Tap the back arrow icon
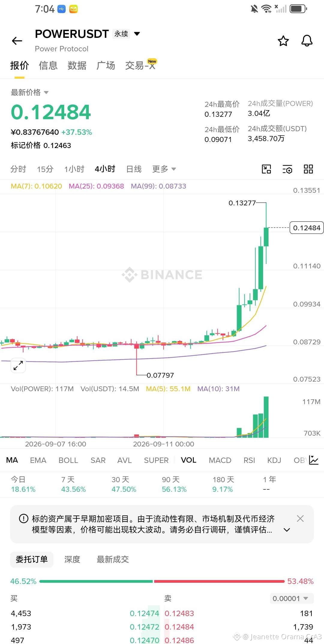This screenshot has width=324, height=644. pos(17,41)
